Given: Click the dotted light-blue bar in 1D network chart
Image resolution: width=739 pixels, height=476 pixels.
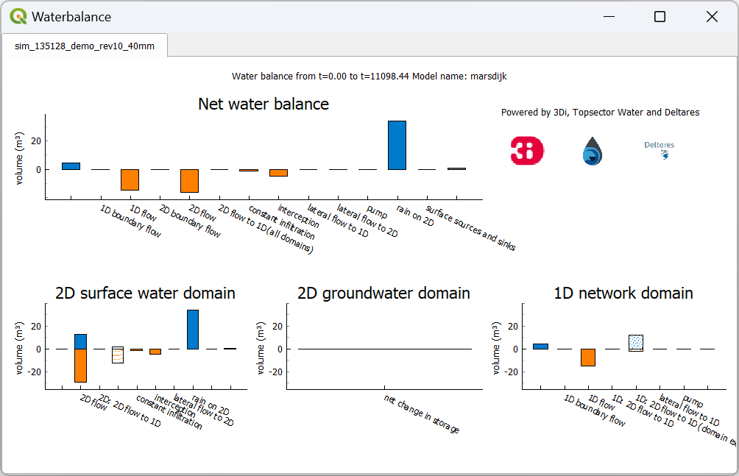Looking at the screenshot, I should pos(636,343).
